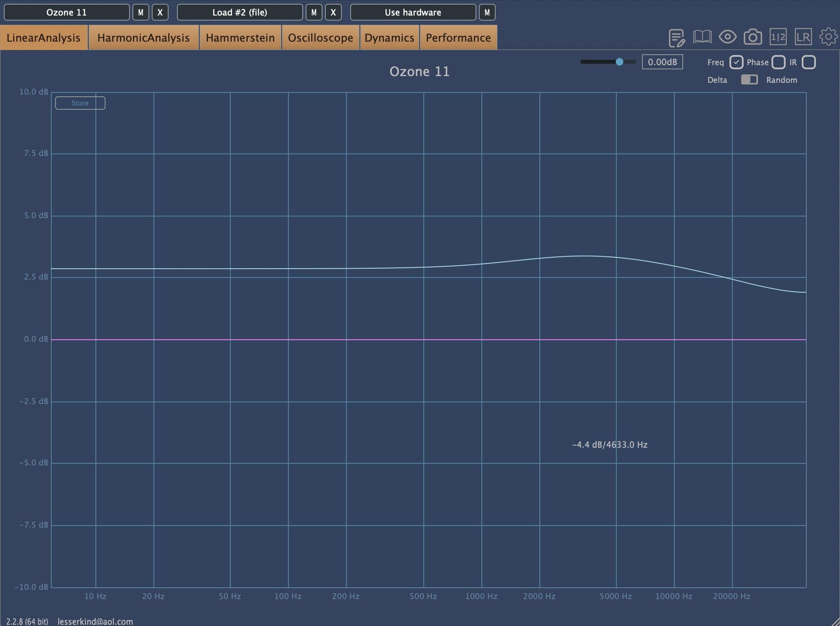Click the 10.0 dB axis label
The height and width of the screenshot is (626, 840).
coord(34,92)
